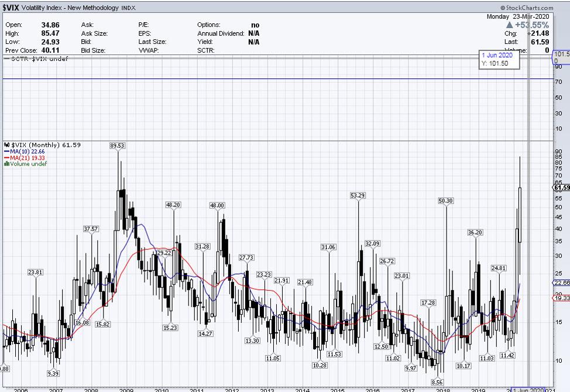Click the red 19.33 moving average axis tag

[x=561, y=298]
